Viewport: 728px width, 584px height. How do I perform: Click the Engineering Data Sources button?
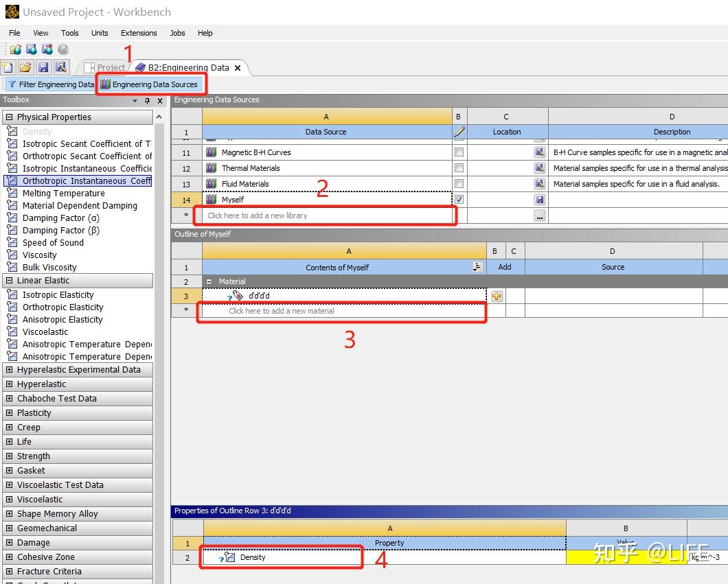pos(149,84)
